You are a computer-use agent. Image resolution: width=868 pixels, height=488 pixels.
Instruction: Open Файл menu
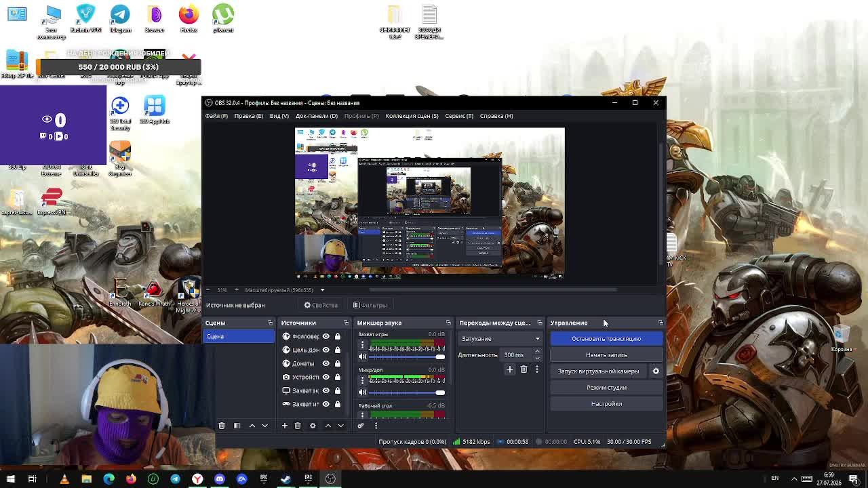pyautogui.click(x=216, y=116)
